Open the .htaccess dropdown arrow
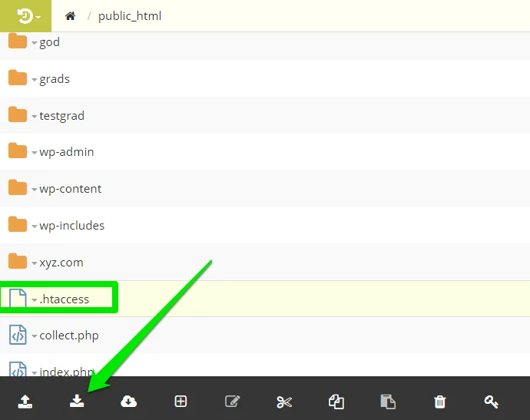 coord(34,299)
